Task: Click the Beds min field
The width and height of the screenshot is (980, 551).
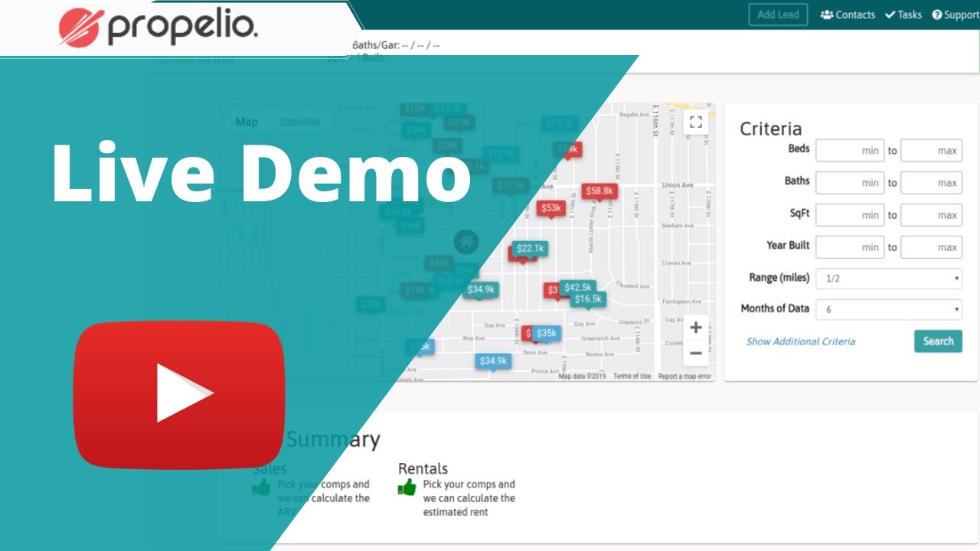Action: [x=850, y=151]
